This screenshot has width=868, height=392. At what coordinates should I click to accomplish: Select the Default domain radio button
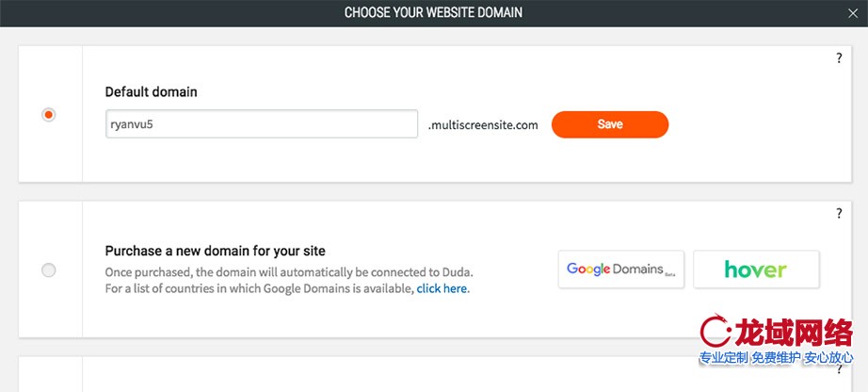click(x=49, y=114)
